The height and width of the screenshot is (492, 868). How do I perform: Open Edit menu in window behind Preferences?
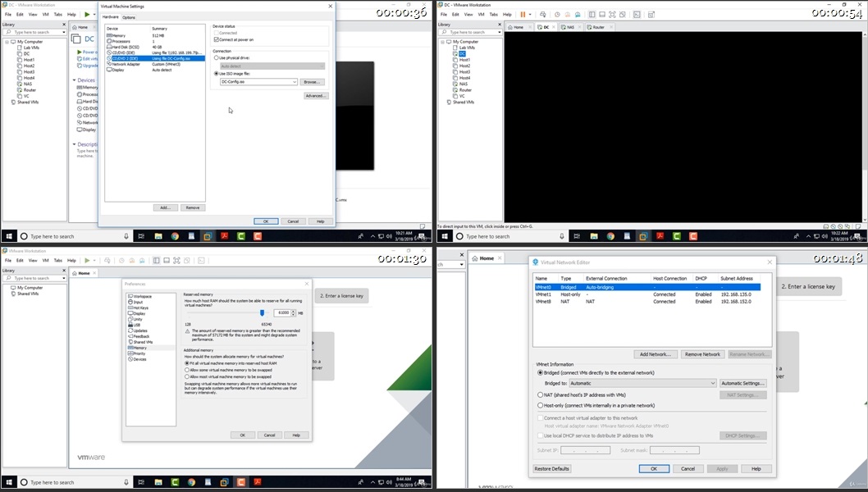(20, 260)
